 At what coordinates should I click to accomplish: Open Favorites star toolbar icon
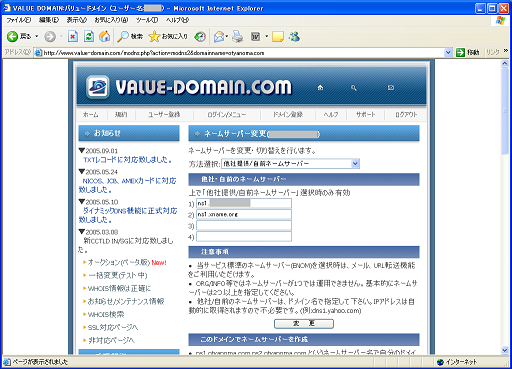(154, 36)
